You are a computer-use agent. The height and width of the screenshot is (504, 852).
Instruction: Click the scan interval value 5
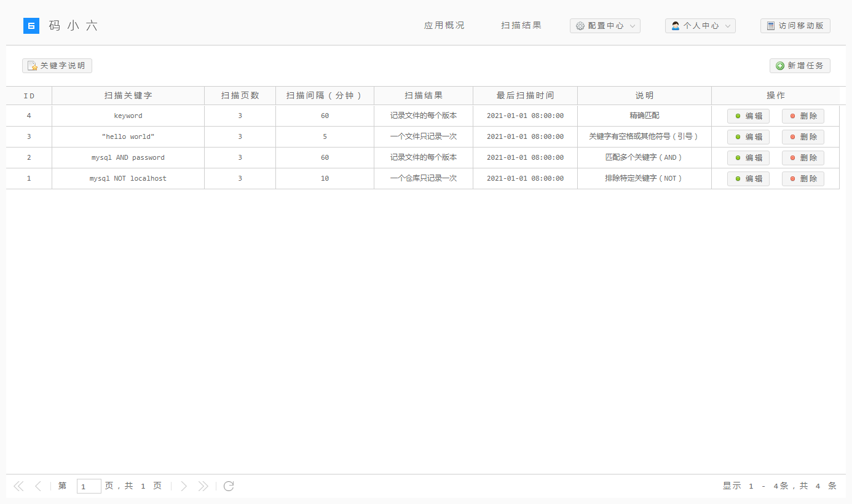pyautogui.click(x=325, y=136)
